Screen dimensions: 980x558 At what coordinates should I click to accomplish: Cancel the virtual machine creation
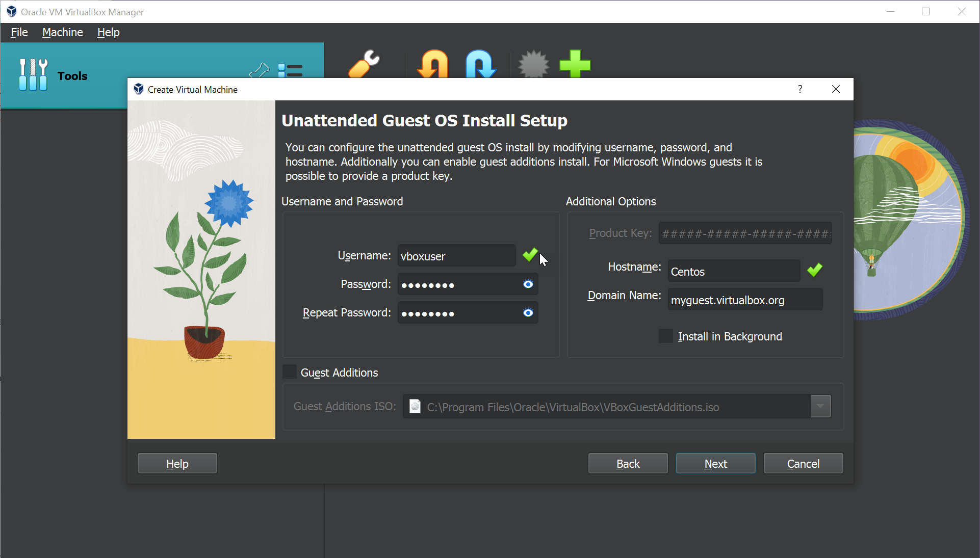[x=803, y=463]
